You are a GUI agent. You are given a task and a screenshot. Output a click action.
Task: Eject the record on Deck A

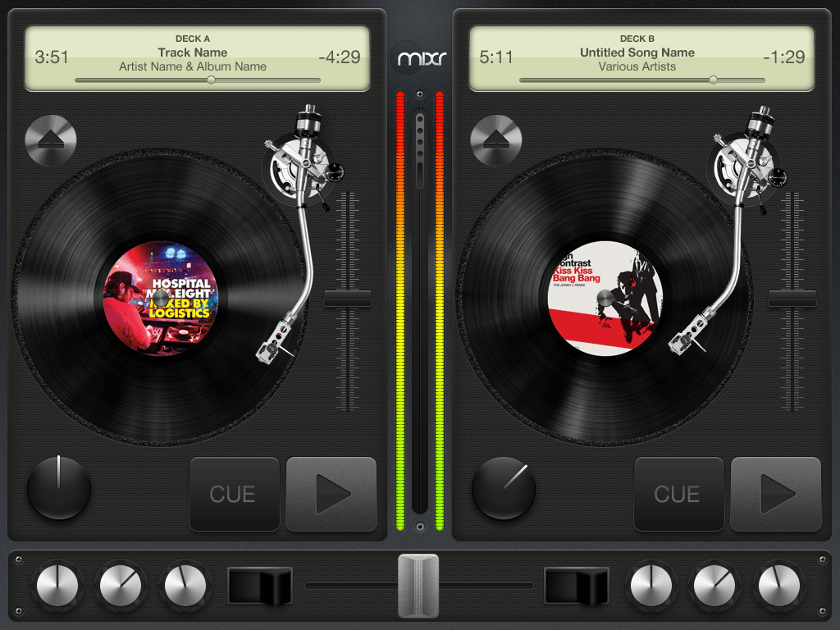pyautogui.click(x=50, y=139)
